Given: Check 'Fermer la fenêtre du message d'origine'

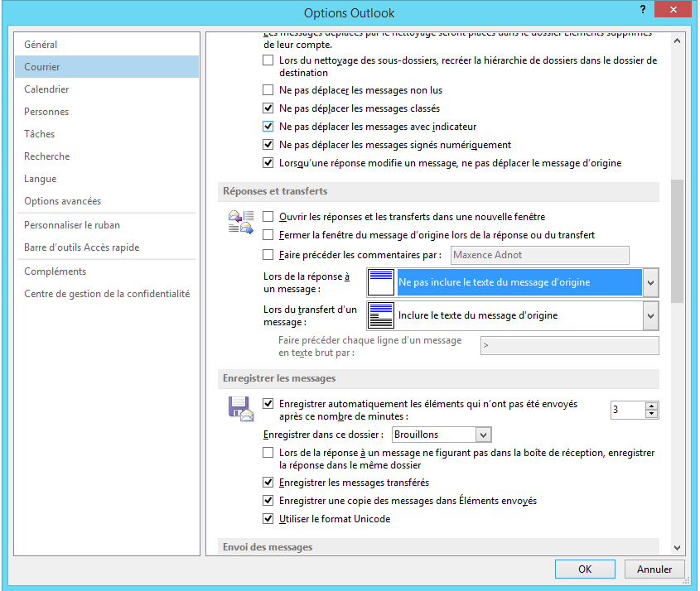Looking at the screenshot, I should 268,235.
